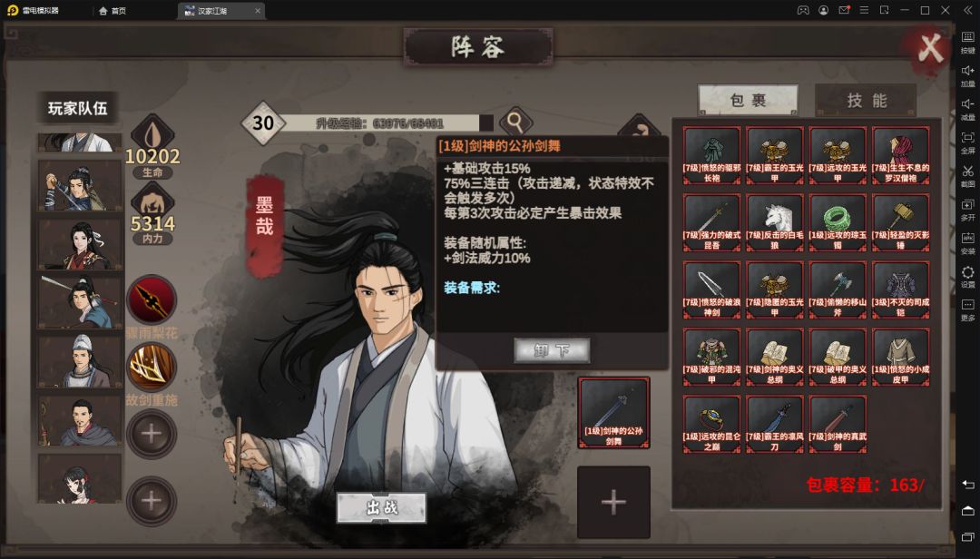Image resolution: width=980 pixels, height=559 pixels.
Task: Click the 卸下 unequip button
Action: point(552,351)
